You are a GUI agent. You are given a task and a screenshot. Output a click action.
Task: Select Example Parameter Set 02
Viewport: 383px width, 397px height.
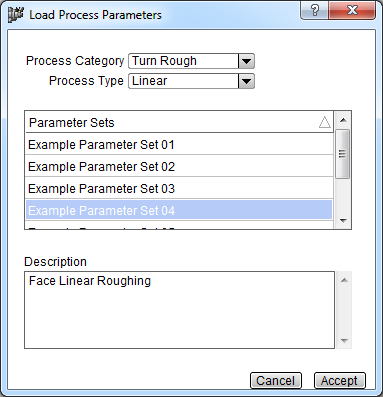point(179,167)
